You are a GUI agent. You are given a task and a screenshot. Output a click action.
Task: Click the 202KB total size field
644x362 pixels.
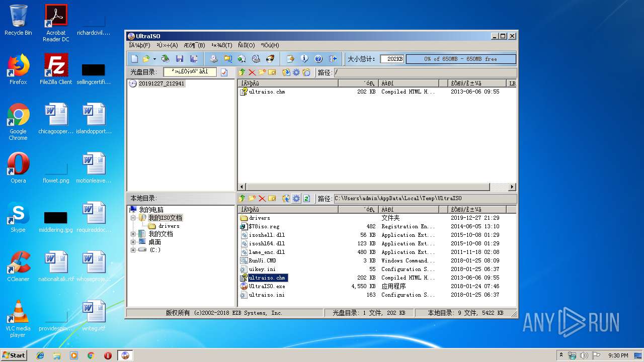[x=392, y=59]
